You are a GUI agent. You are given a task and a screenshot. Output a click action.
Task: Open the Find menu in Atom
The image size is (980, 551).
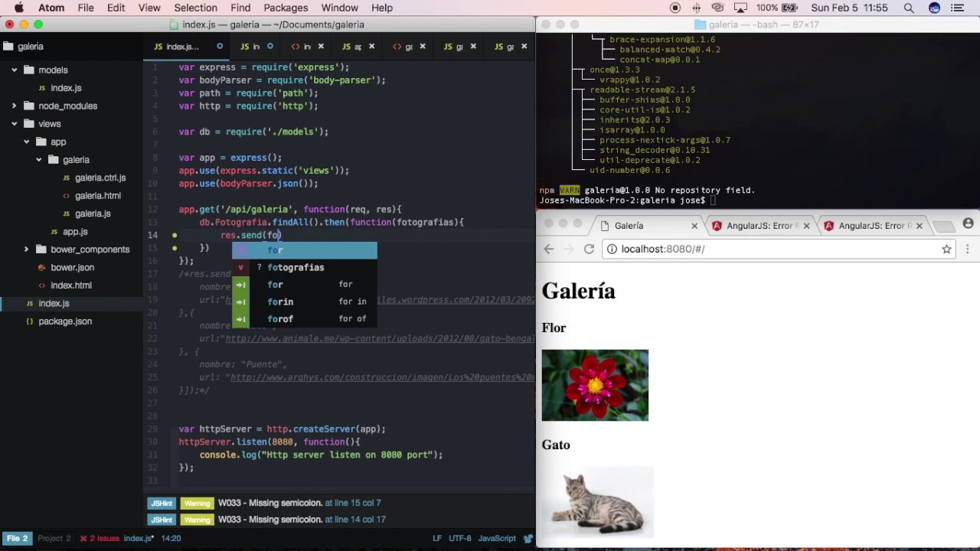240,8
